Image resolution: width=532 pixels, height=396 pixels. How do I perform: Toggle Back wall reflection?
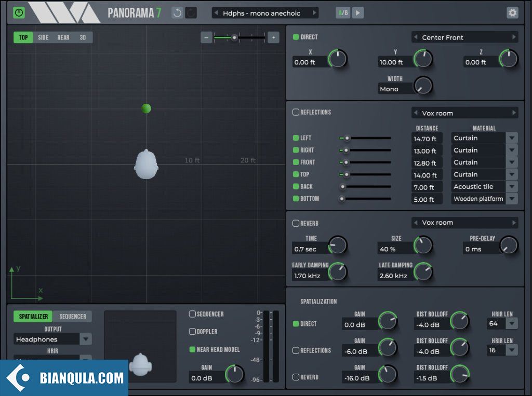(296, 186)
